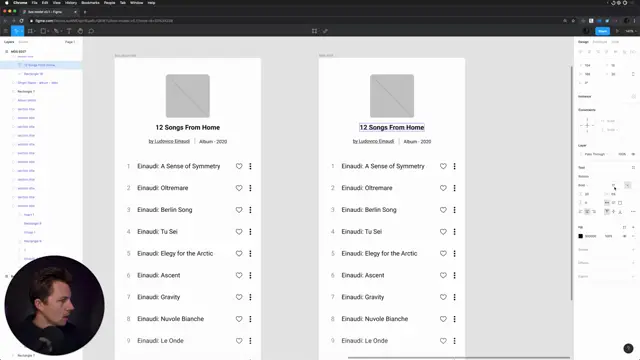Select the Text tool
The height and width of the screenshot is (360, 640).
pyautogui.click(x=69, y=31)
